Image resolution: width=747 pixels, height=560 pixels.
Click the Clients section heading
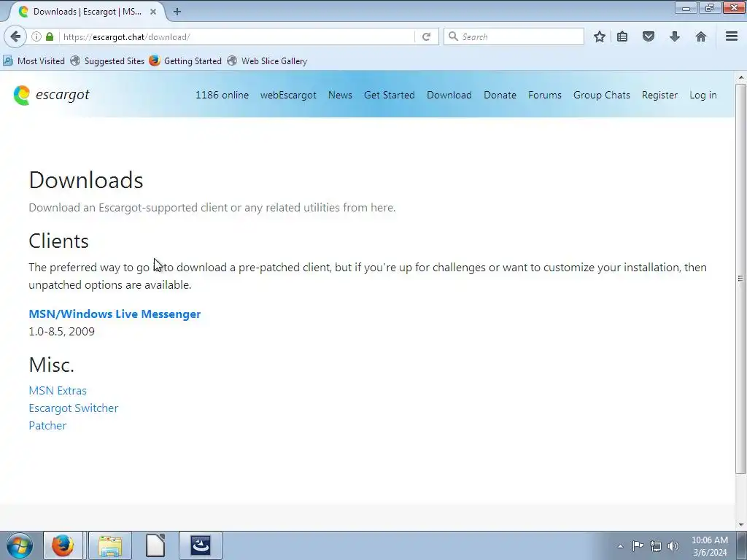58,241
